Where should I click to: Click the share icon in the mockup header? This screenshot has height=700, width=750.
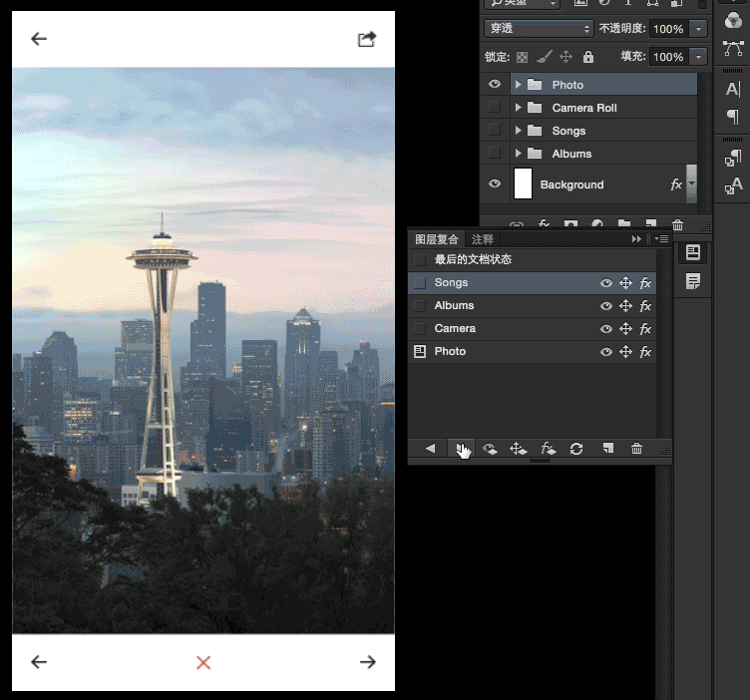click(x=367, y=39)
